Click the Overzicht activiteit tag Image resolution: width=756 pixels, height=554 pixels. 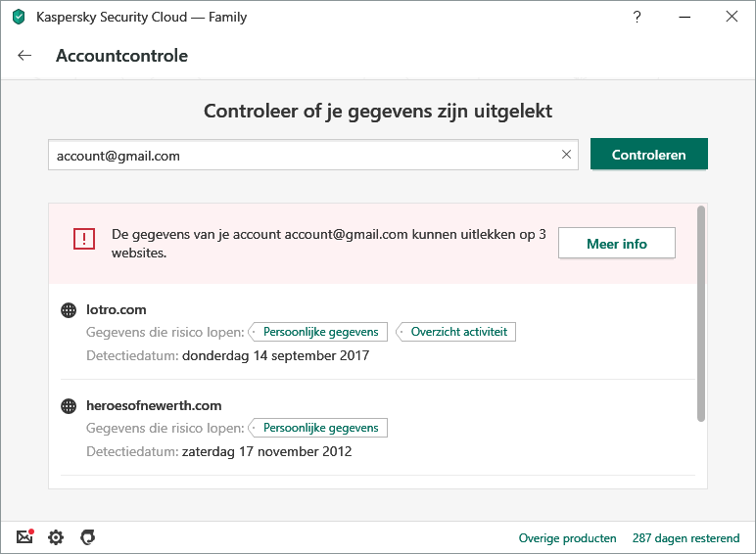coord(458,332)
